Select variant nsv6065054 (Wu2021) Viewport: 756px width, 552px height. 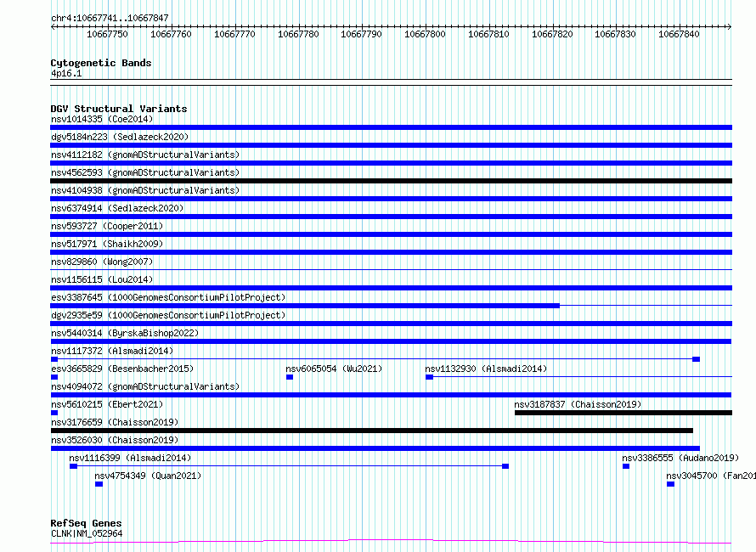click(x=334, y=369)
